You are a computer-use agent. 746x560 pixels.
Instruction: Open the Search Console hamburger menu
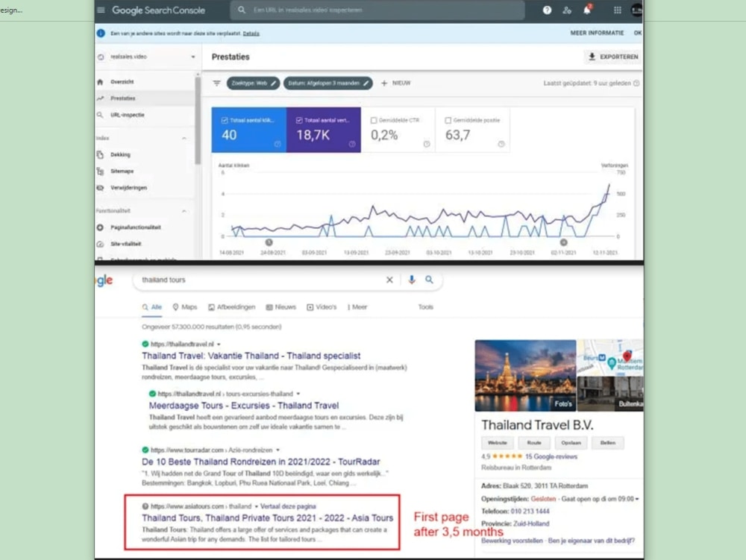coord(101,10)
